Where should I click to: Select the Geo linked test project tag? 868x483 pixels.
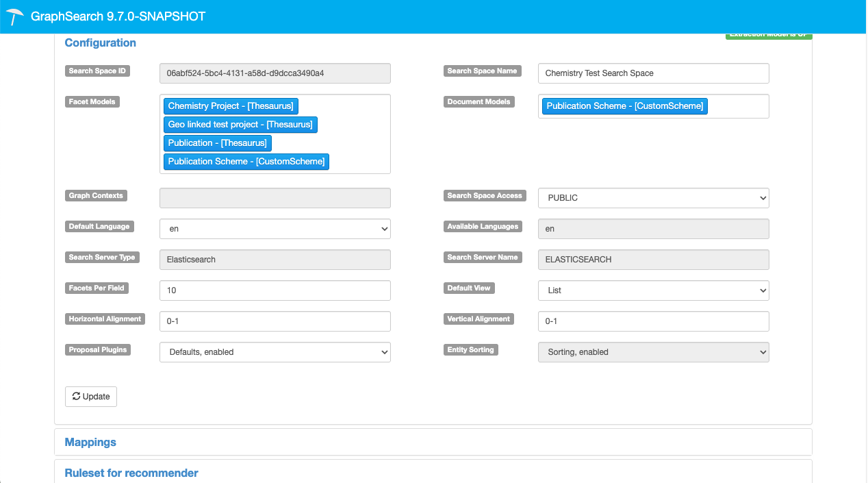tap(240, 125)
